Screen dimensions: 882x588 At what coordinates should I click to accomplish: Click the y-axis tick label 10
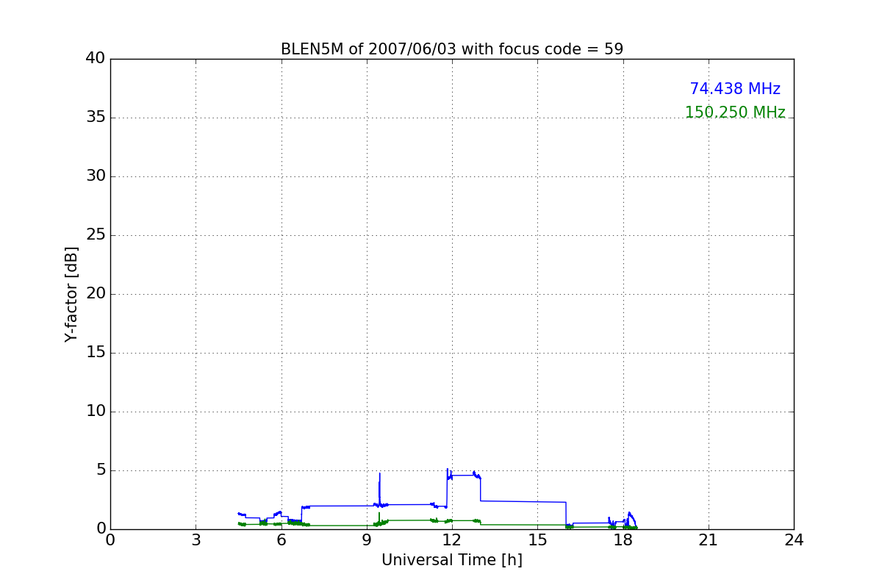tap(95, 412)
